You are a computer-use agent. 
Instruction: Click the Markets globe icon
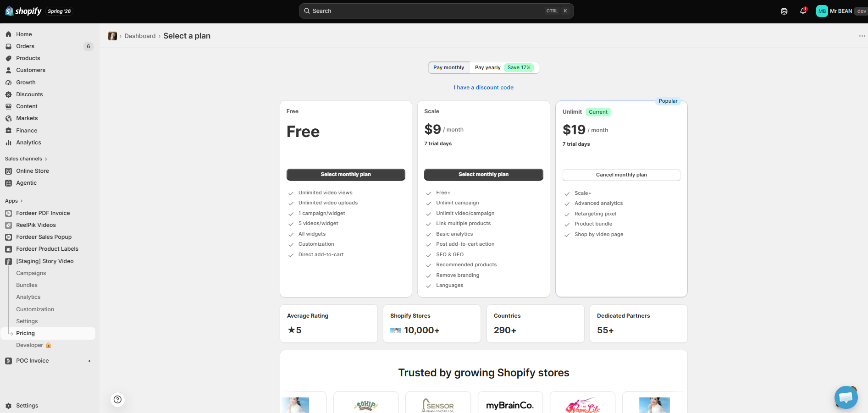(8, 118)
